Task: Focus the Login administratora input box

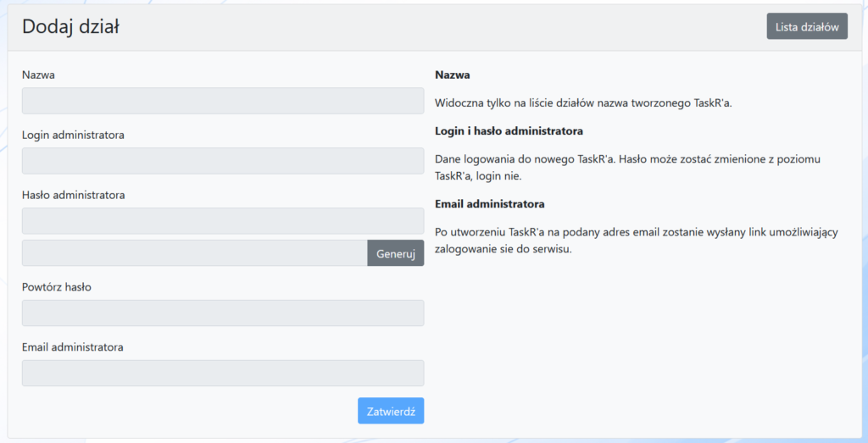Action: (222, 161)
